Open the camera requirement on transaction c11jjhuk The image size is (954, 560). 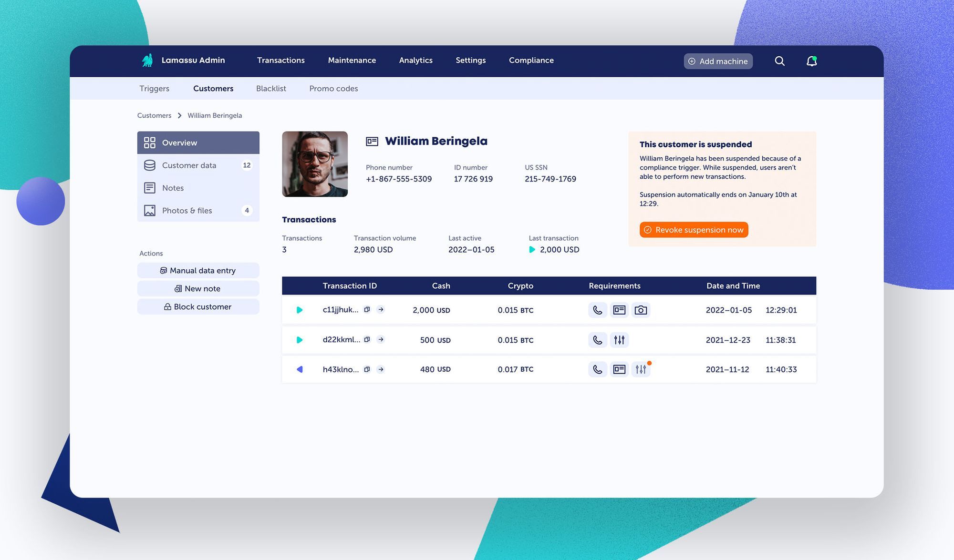coord(641,310)
